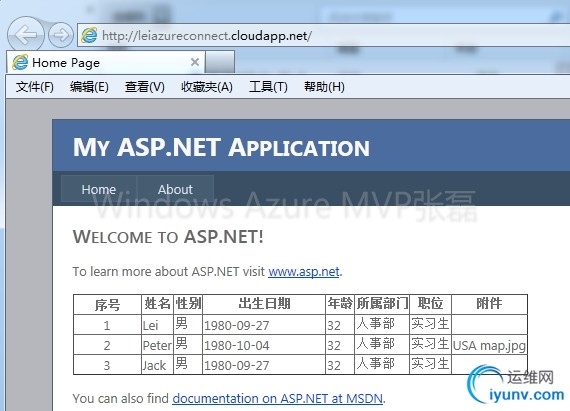Select the Home Page browser tab
This screenshot has width=570, height=411.
click(106, 62)
